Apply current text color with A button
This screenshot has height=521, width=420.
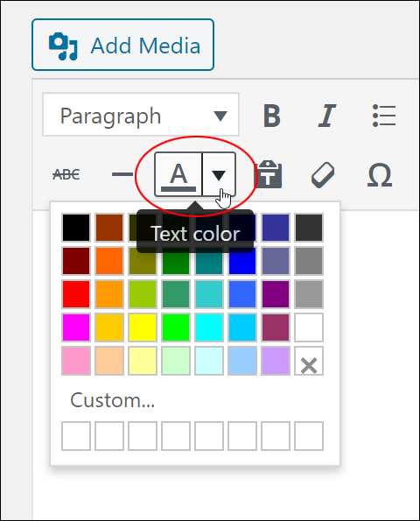point(178,174)
